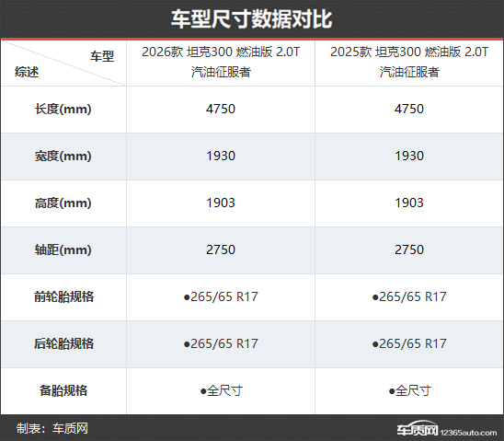The image size is (504, 441).
Task: Select the 2026款 坦克300 column header
Action: click(x=221, y=62)
